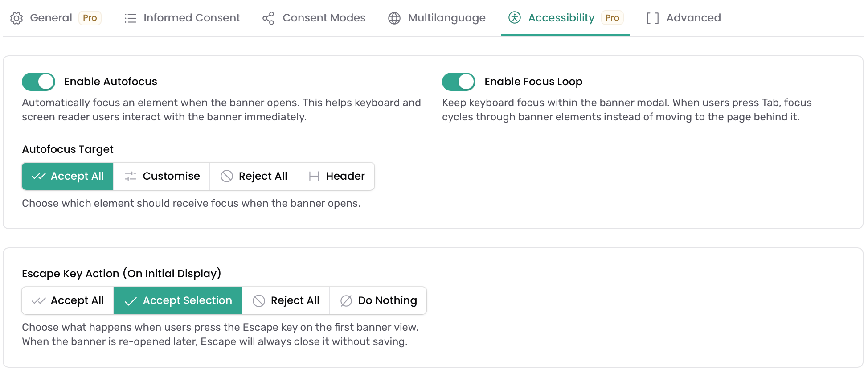Viewport: 868px width, 378px height.
Task: Click the Accessibility person icon
Action: click(x=515, y=18)
